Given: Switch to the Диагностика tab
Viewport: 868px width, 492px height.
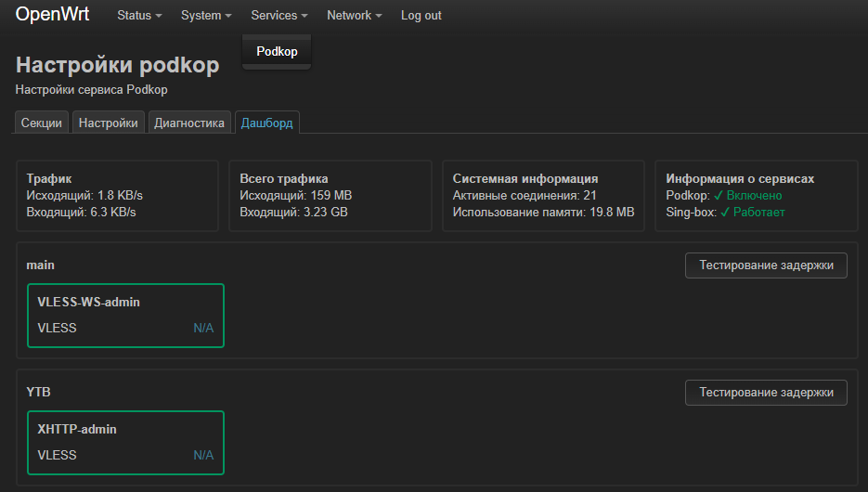Looking at the screenshot, I should pos(189,123).
